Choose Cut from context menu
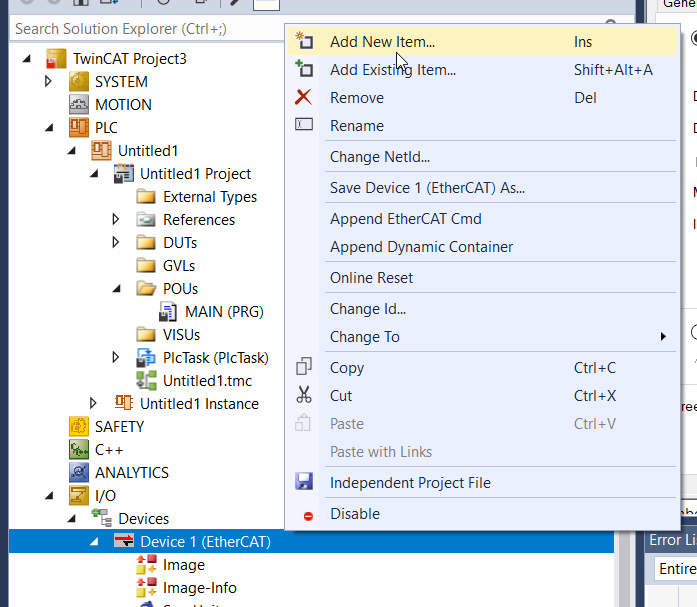This screenshot has height=607, width=697. click(x=482, y=396)
